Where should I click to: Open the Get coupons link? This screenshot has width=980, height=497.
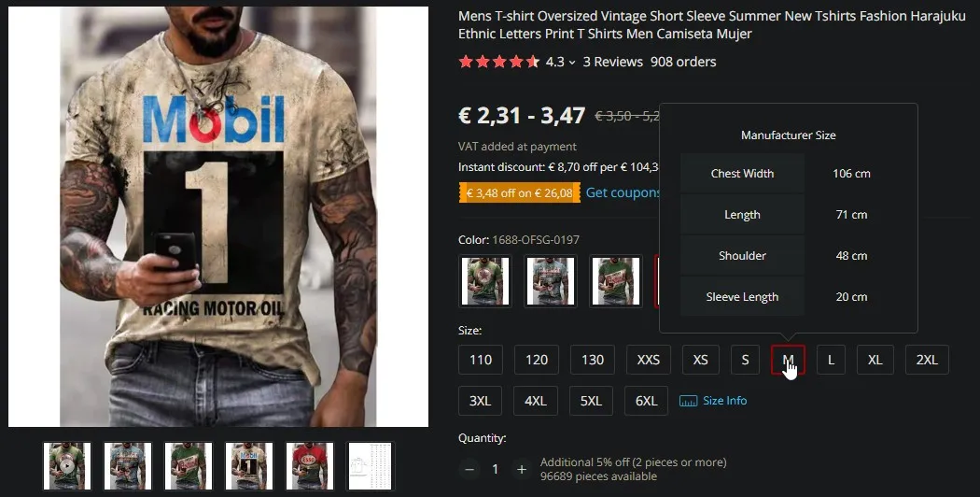tap(623, 192)
